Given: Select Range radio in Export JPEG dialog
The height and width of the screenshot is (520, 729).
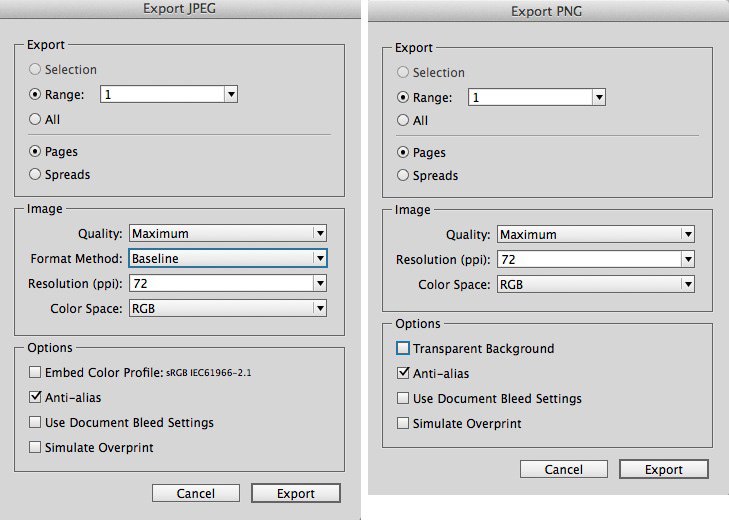Looking at the screenshot, I should pos(35,94).
